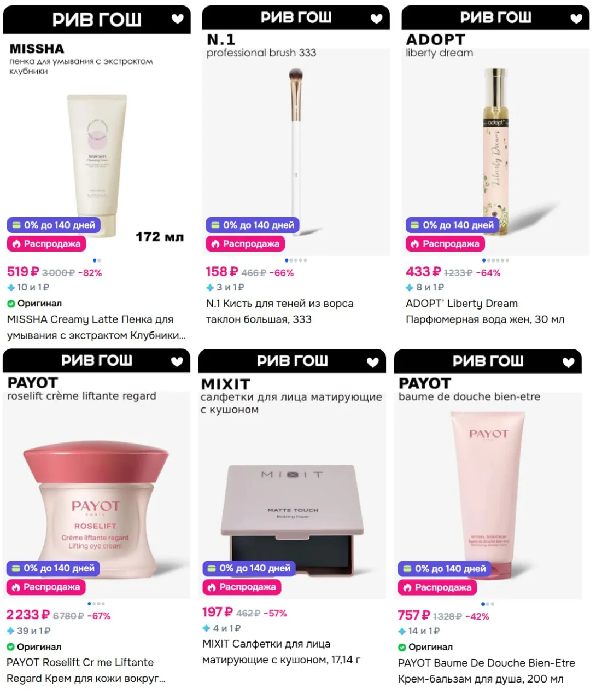Tap heart icon on N.1 brush card

[x=377, y=19]
